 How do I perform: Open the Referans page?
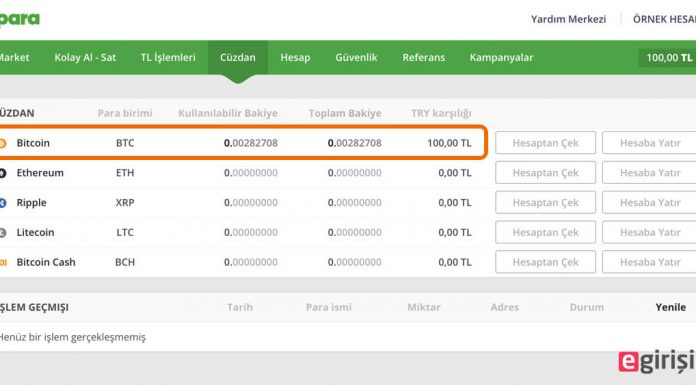click(423, 57)
